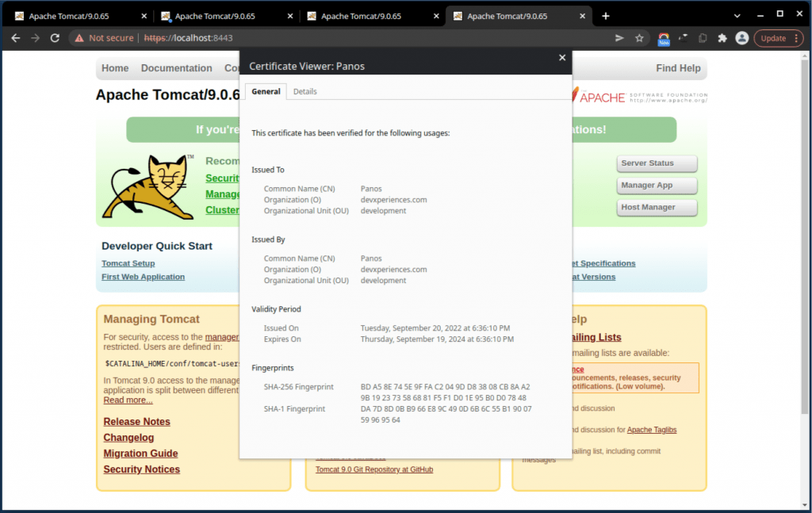The width and height of the screenshot is (812, 513).
Task: Click the Managing Tomcat heading
Action: coord(151,320)
